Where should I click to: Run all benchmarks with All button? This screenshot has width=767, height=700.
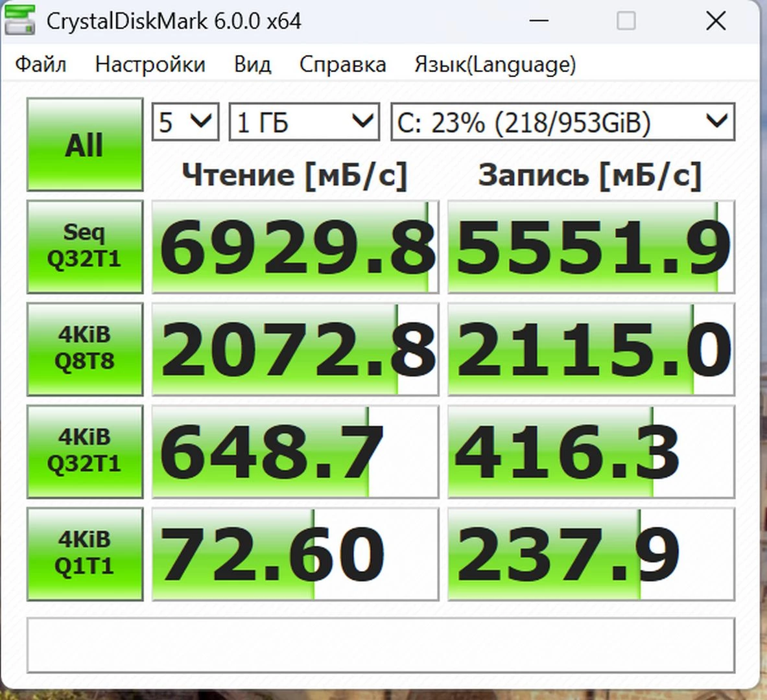point(85,145)
